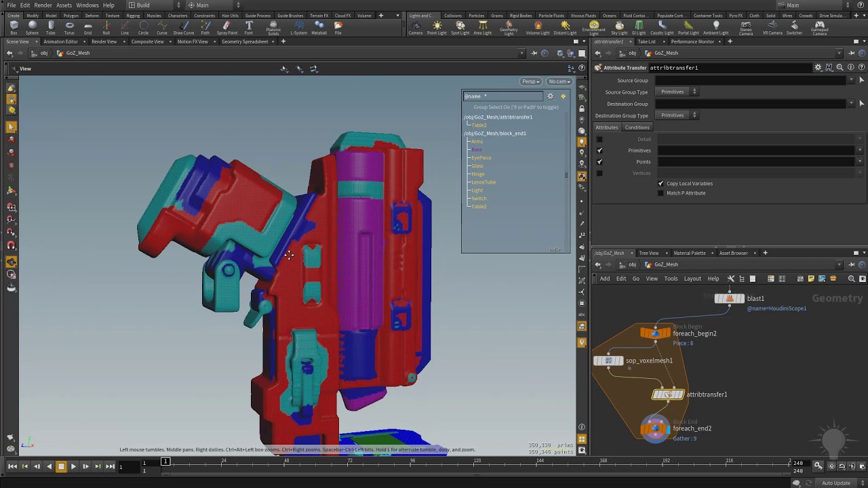Create an Environment Light from the shelf
Image resolution: width=868 pixels, height=488 pixels.
[594, 27]
